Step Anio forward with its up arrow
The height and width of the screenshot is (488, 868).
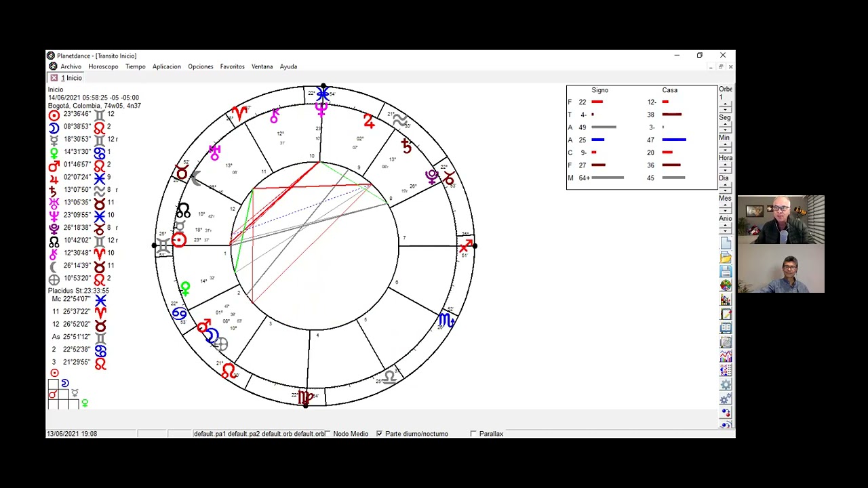(725, 226)
